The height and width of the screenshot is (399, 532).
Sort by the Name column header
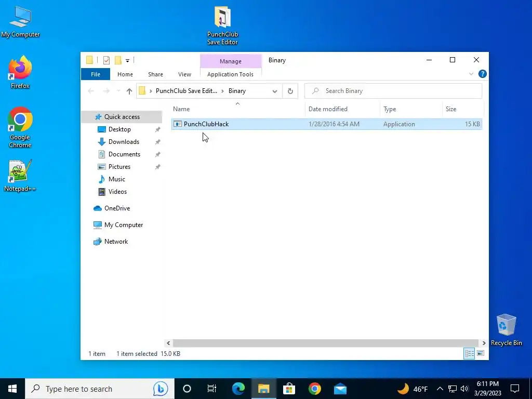(x=237, y=109)
